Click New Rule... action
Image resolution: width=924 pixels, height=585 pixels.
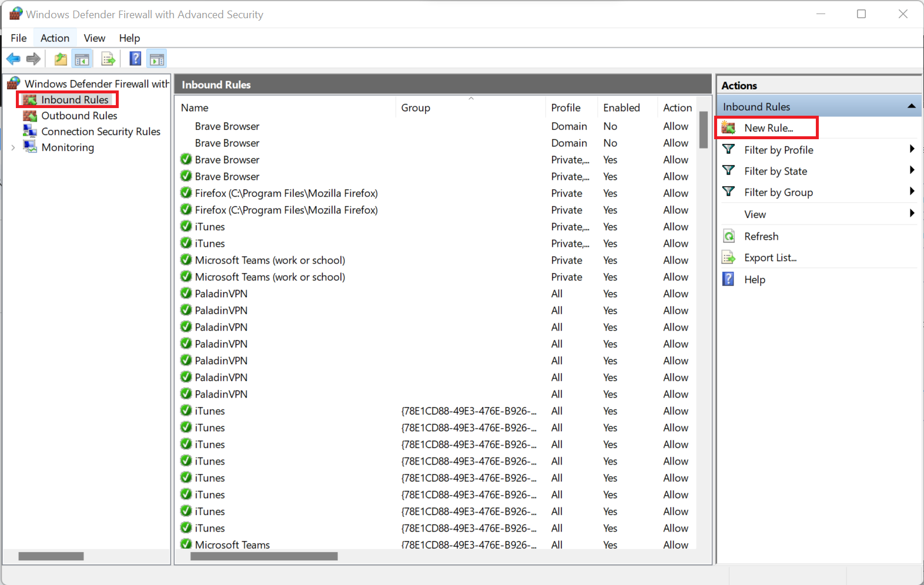769,128
